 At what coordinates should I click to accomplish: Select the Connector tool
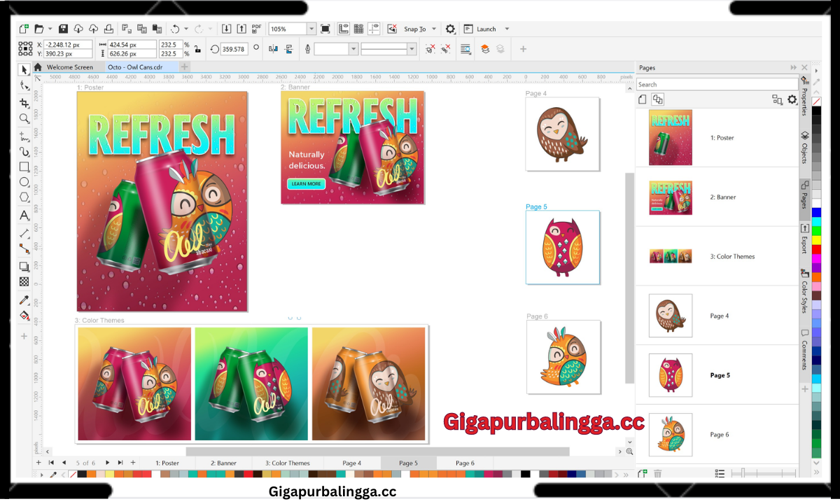point(24,248)
